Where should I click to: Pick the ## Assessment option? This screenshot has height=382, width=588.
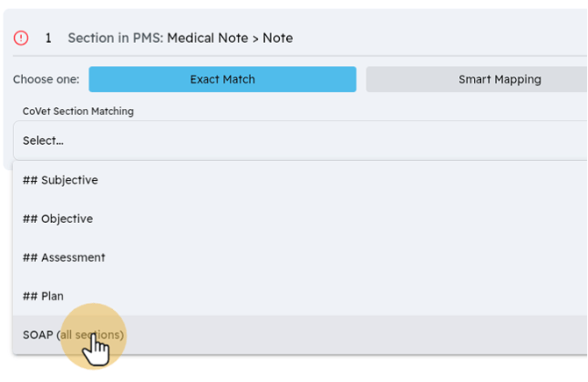(x=300, y=257)
